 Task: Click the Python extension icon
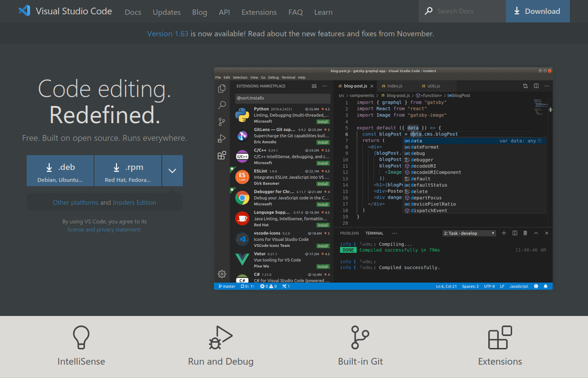point(242,115)
